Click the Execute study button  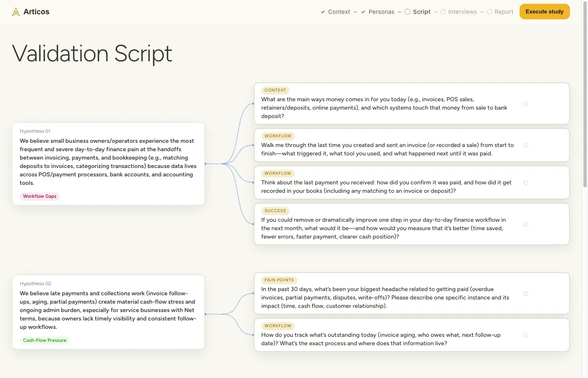pos(545,12)
